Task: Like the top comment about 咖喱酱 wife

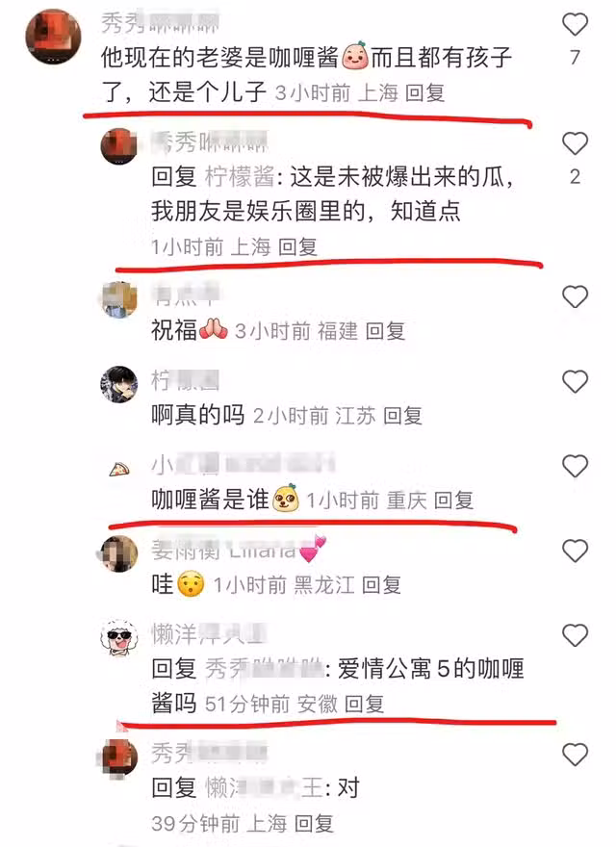Action: coord(575,24)
